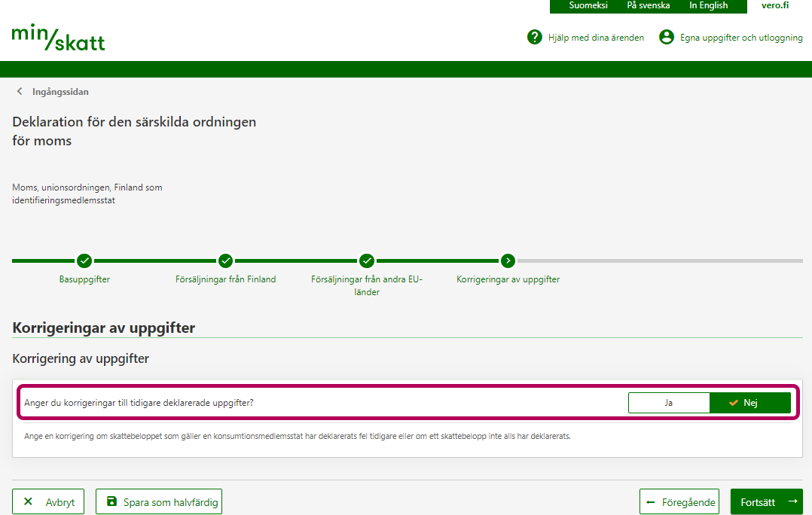The width and height of the screenshot is (812, 515).
Task: Click the floppy disk save icon
Action: [x=111, y=501]
